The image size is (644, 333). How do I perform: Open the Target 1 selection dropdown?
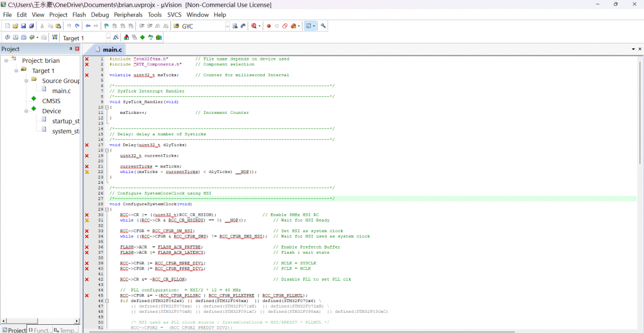pyautogui.click(x=108, y=37)
